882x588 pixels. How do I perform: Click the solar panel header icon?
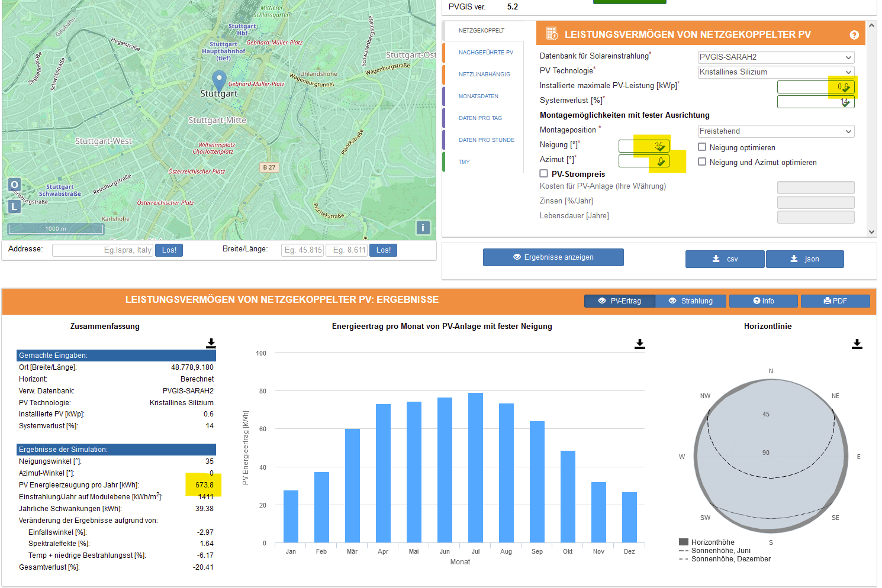point(552,34)
